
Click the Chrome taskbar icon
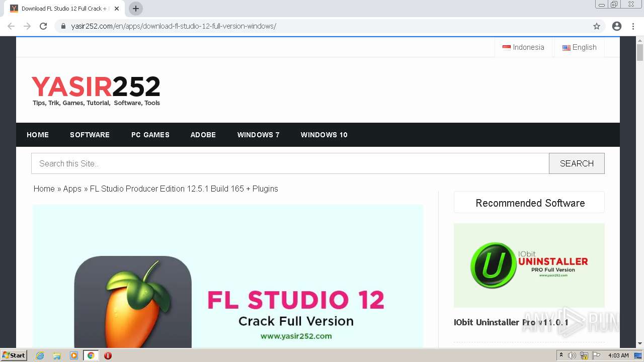pyautogui.click(x=91, y=355)
